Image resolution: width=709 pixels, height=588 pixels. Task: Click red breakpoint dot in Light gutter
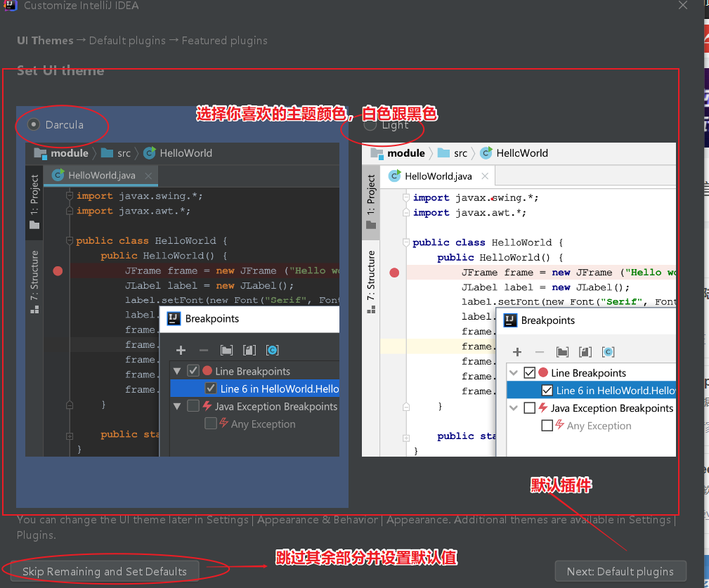[394, 273]
